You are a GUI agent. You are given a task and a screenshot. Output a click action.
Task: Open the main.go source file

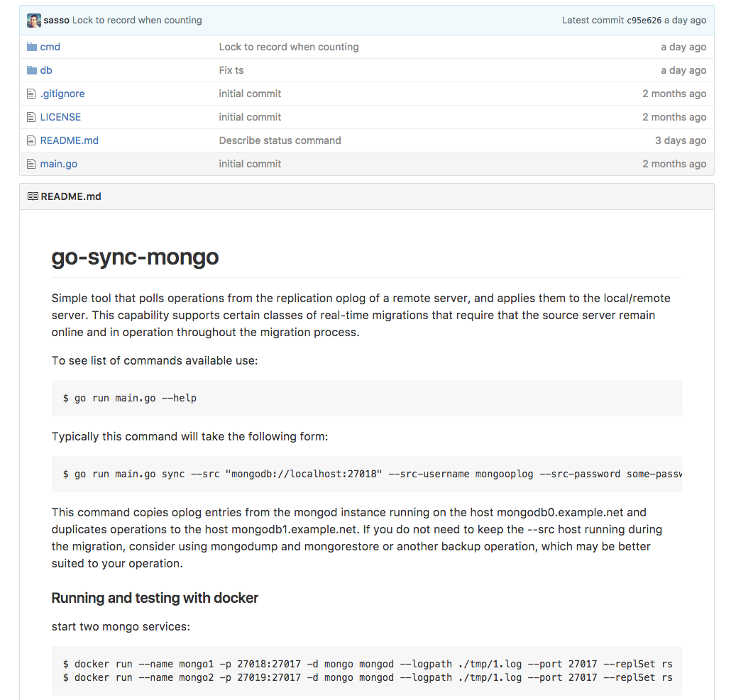pos(58,163)
